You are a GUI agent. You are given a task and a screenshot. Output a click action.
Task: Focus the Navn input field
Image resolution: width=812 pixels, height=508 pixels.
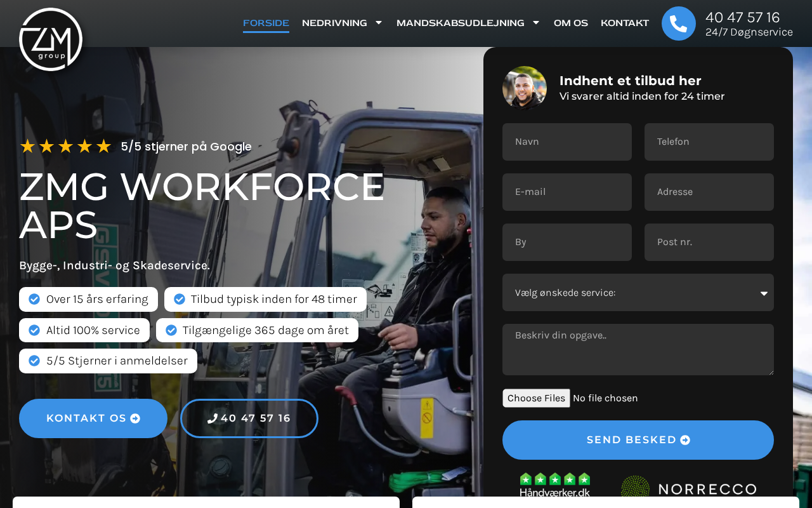567,142
